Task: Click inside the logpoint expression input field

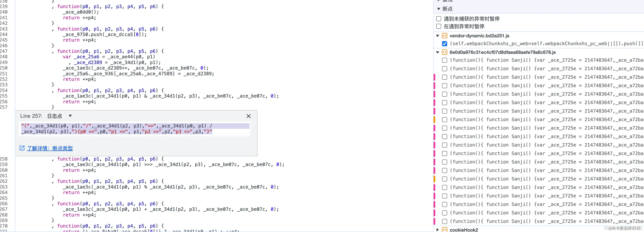Action: click(x=135, y=129)
